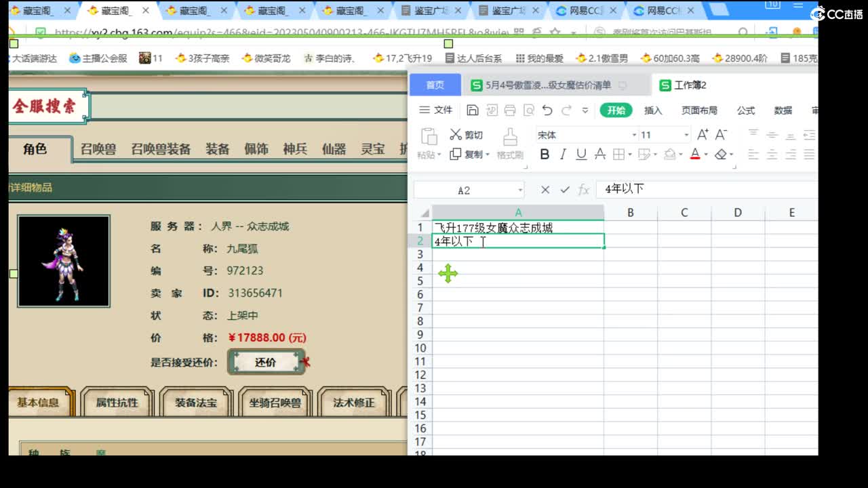
Task: Click the Paste clipboard icon
Action: pos(429,136)
